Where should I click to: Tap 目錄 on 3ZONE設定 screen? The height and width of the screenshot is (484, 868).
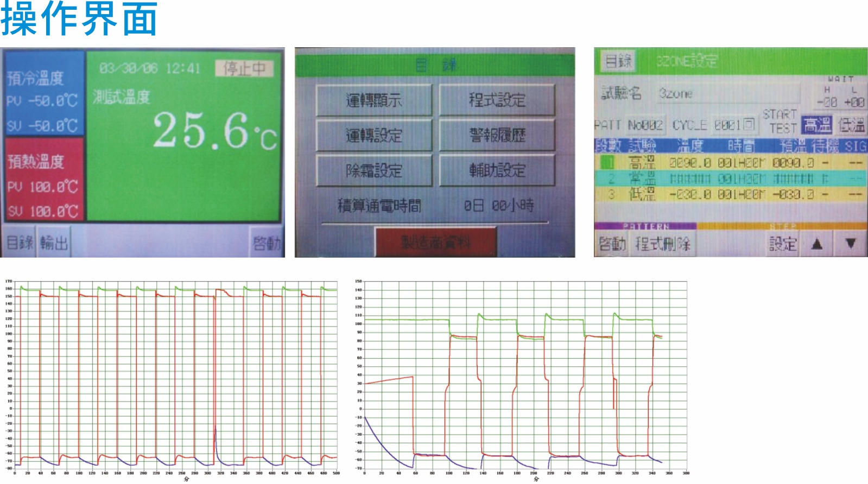click(x=618, y=61)
